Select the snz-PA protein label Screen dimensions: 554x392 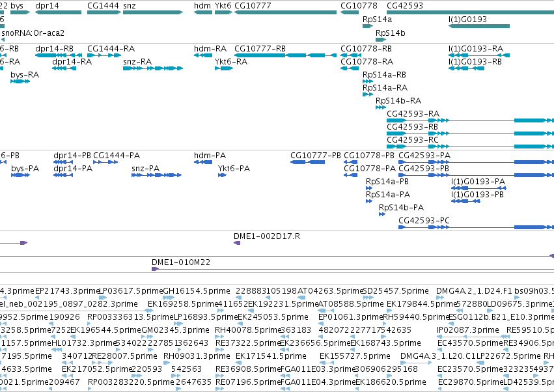pos(146,168)
